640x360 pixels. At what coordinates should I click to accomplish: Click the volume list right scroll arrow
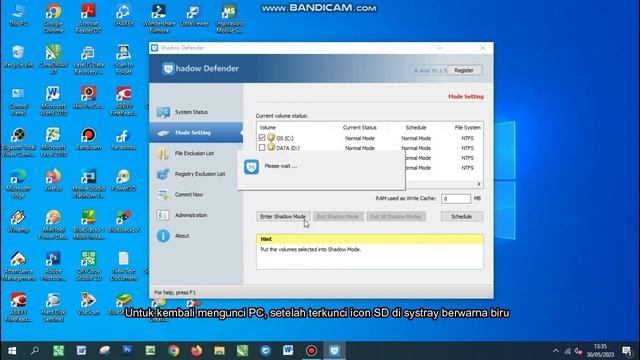[479, 184]
